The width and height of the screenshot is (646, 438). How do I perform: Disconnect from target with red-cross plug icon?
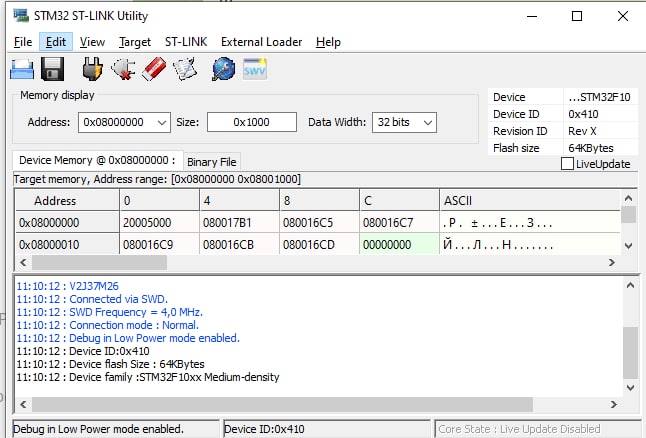click(x=123, y=69)
